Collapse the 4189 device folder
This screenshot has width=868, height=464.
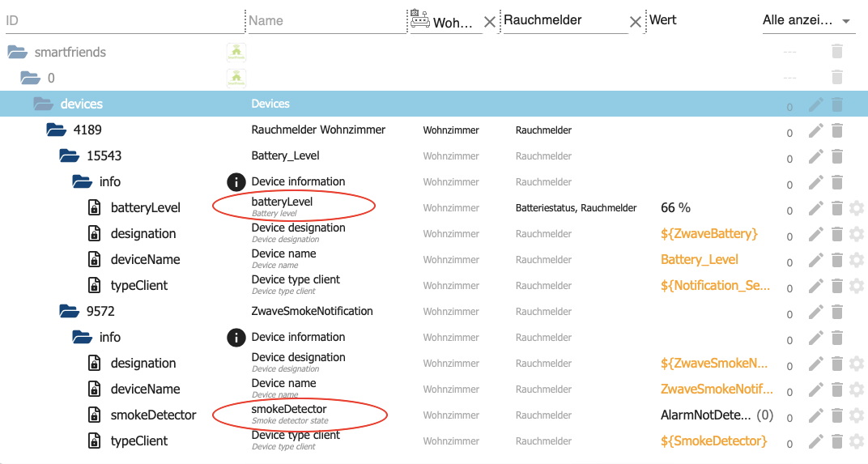pos(57,130)
